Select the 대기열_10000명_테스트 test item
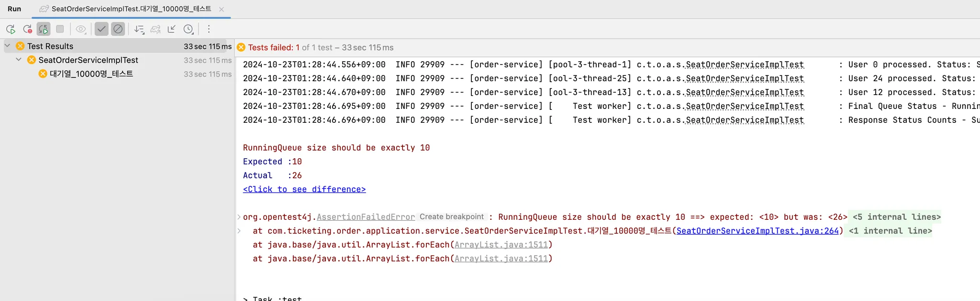Screen dimensions: 980x301 [91, 74]
